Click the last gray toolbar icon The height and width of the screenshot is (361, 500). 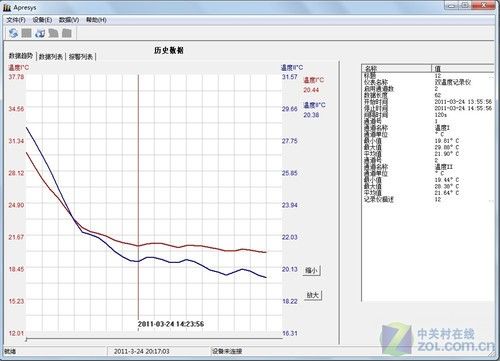(x=67, y=33)
